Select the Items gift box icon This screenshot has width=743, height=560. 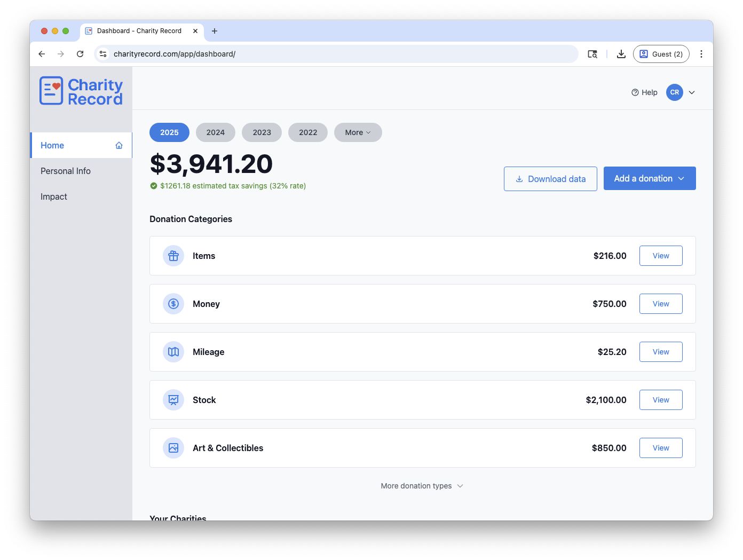[173, 256]
